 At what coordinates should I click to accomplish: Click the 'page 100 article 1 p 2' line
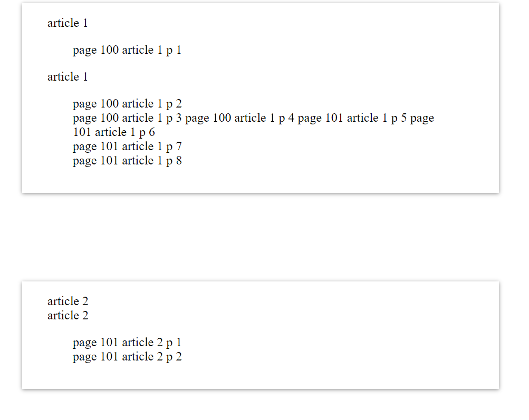tap(127, 104)
